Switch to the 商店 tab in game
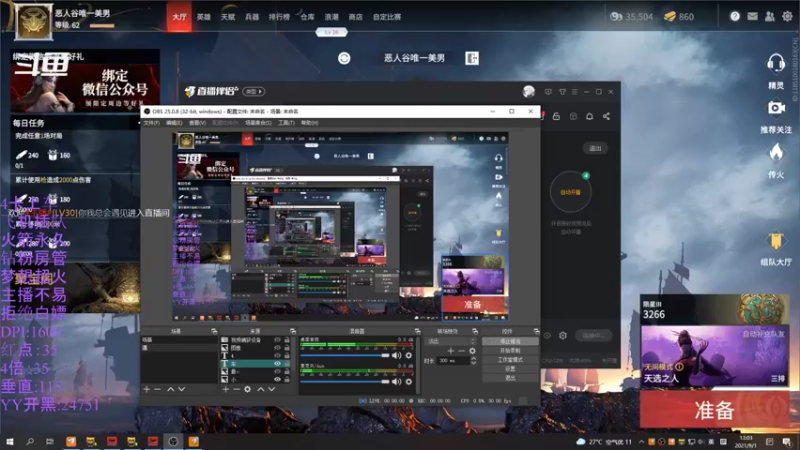 [x=356, y=17]
